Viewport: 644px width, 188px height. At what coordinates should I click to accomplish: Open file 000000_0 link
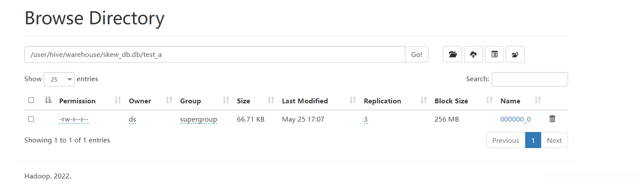(x=515, y=119)
